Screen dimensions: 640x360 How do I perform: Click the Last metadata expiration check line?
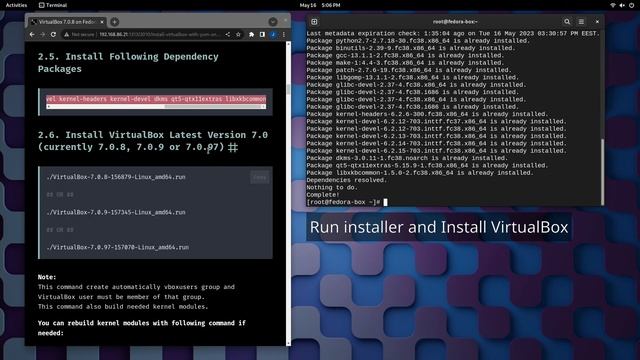453,33
